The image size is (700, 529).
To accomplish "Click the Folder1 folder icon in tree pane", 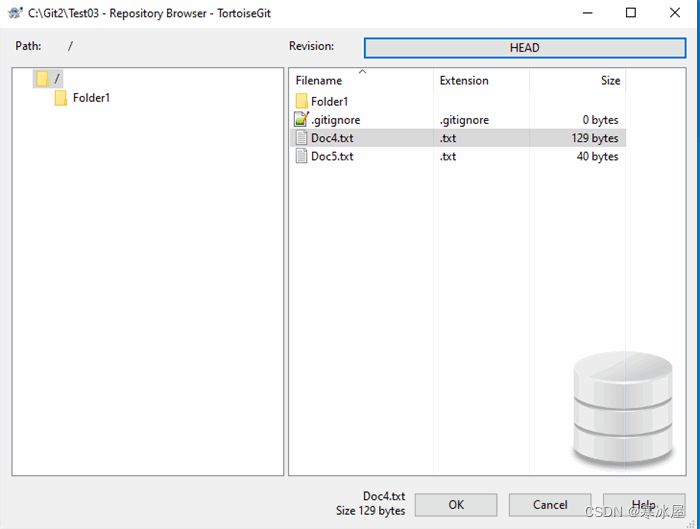I will point(61,98).
